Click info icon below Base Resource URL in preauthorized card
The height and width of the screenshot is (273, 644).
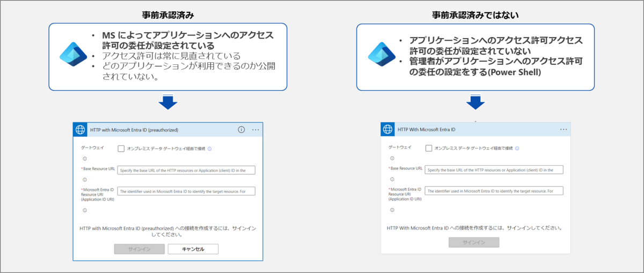(x=85, y=180)
